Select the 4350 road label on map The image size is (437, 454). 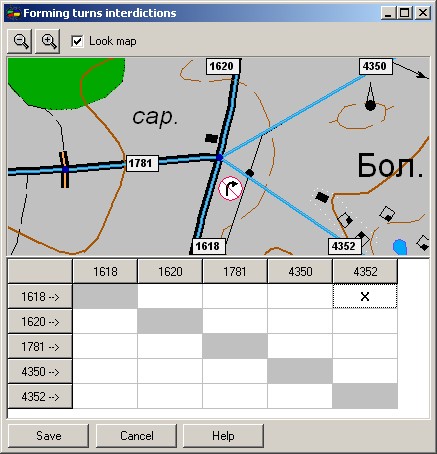click(375, 66)
